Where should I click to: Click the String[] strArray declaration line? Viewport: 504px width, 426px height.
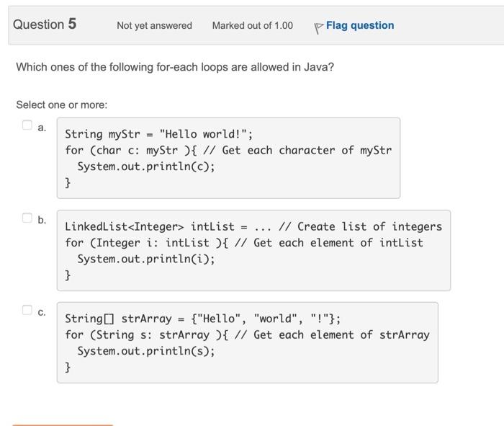[x=203, y=319]
